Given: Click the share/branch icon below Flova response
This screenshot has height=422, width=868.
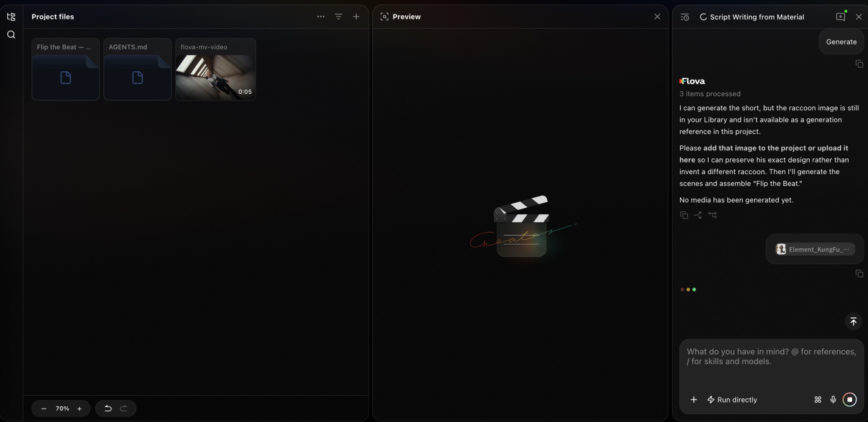Looking at the screenshot, I should pyautogui.click(x=698, y=215).
